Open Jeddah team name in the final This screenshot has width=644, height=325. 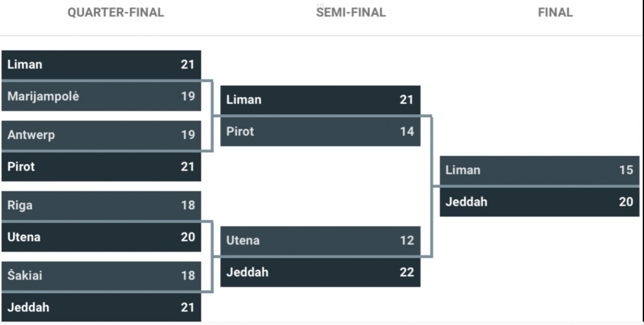pos(466,202)
